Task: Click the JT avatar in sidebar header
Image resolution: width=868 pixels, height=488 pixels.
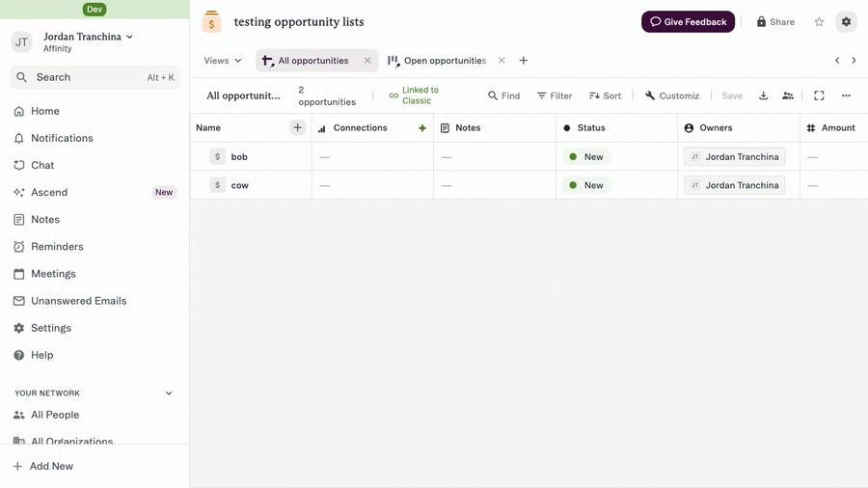Action: [21, 42]
